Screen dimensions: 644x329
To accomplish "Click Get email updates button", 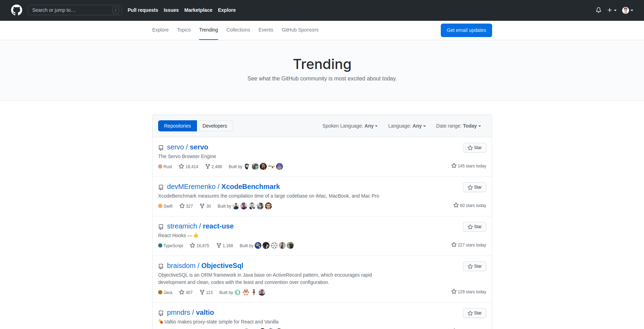I will [x=466, y=30].
